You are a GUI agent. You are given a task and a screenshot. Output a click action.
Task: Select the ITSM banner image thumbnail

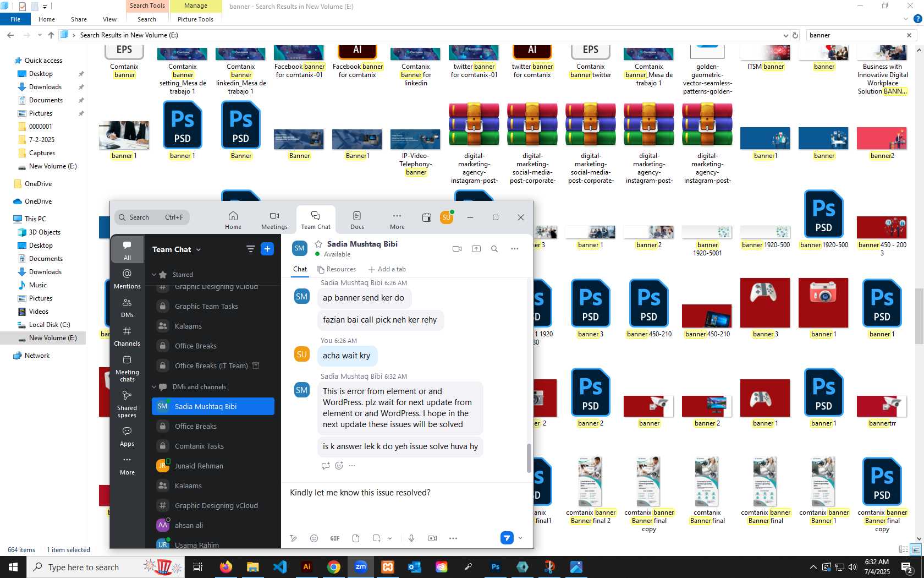(x=766, y=53)
